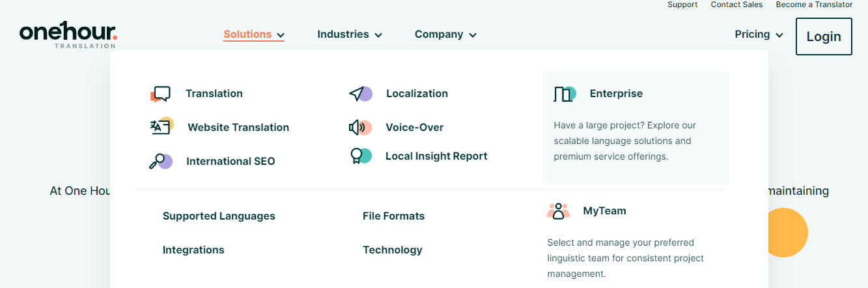Click the Website Translation icon
868x288 pixels.
click(161, 127)
